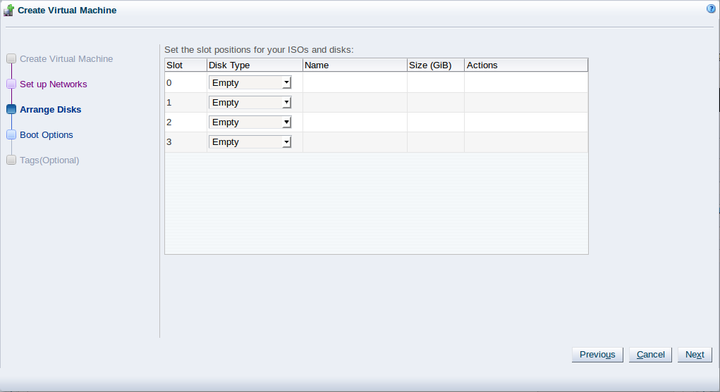This screenshot has width=720, height=392.
Task: Click the Tags(Optional) step label
Action: pos(50,160)
